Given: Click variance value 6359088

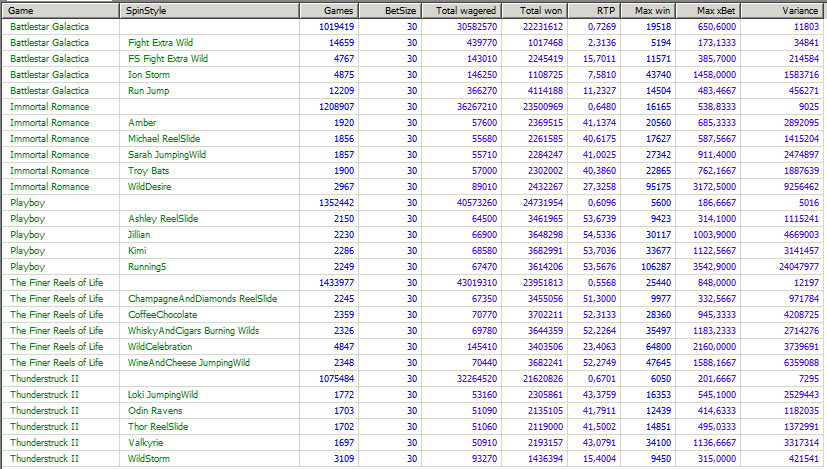Looking at the screenshot, I should coord(802,362).
